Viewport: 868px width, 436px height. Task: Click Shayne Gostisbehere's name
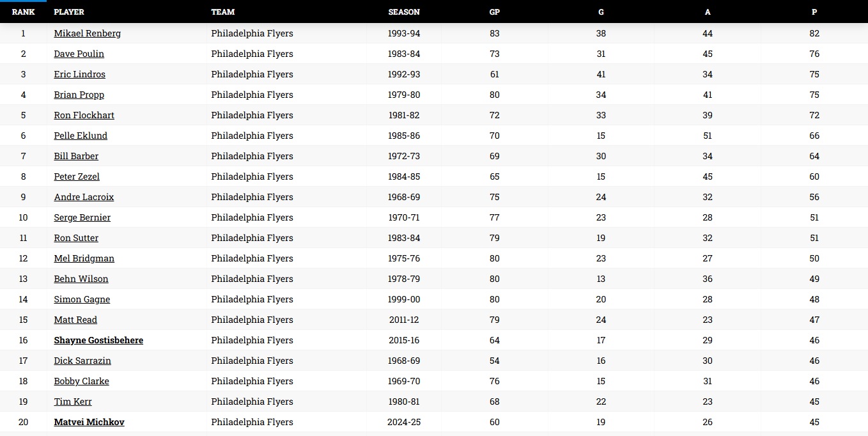[x=98, y=340]
